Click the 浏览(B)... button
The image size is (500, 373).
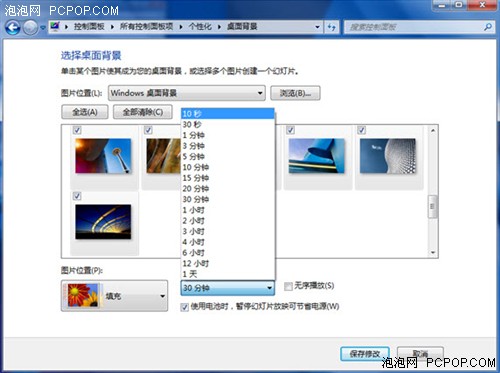point(295,93)
